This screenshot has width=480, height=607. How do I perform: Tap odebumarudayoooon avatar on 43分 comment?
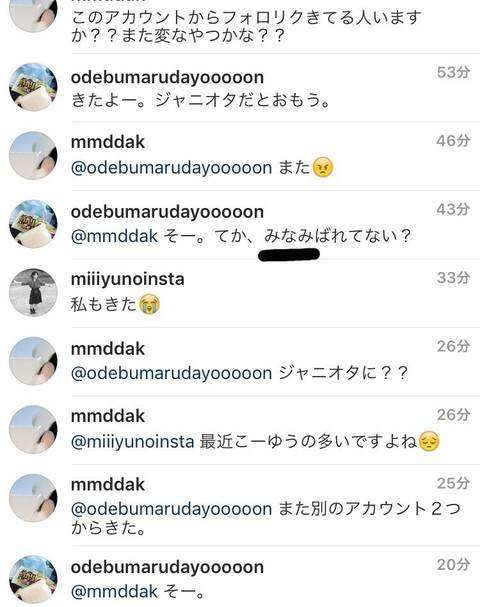click(x=33, y=224)
